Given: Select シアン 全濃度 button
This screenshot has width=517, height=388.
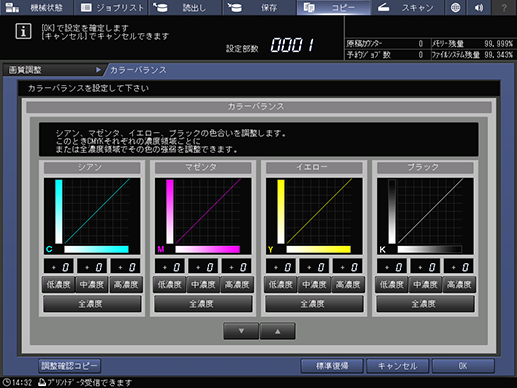Looking at the screenshot, I should point(92,304).
